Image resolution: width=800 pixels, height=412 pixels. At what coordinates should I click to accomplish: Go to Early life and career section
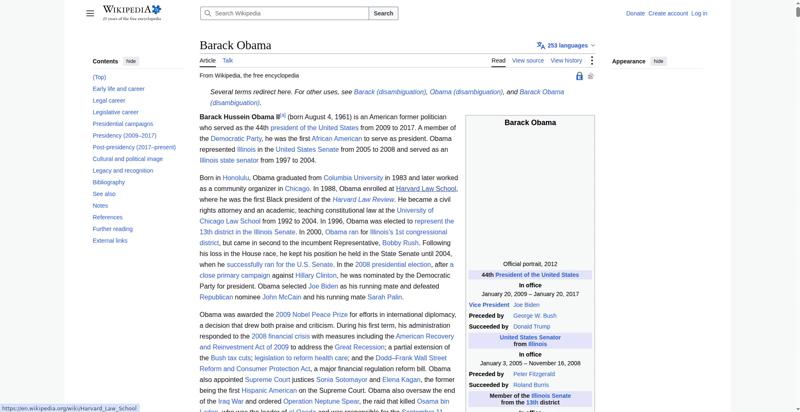pyautogui.click(x=118, y=89)
